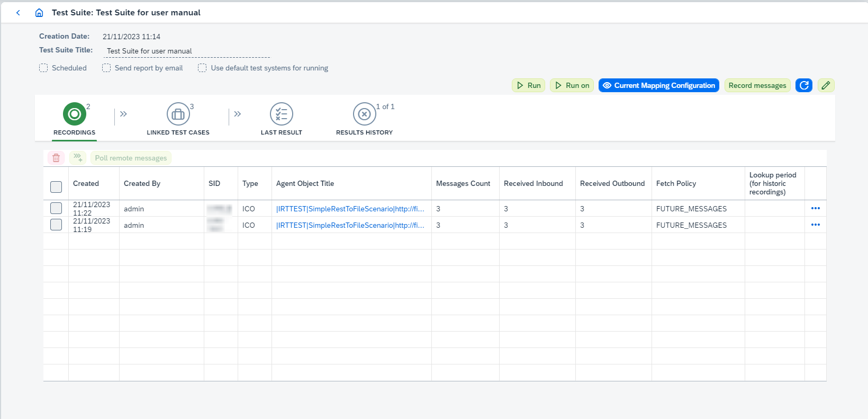Viewport: 868px width, 419px height.
Task: Click ICO type in the 11:19 row
Action: pos(249,225)
